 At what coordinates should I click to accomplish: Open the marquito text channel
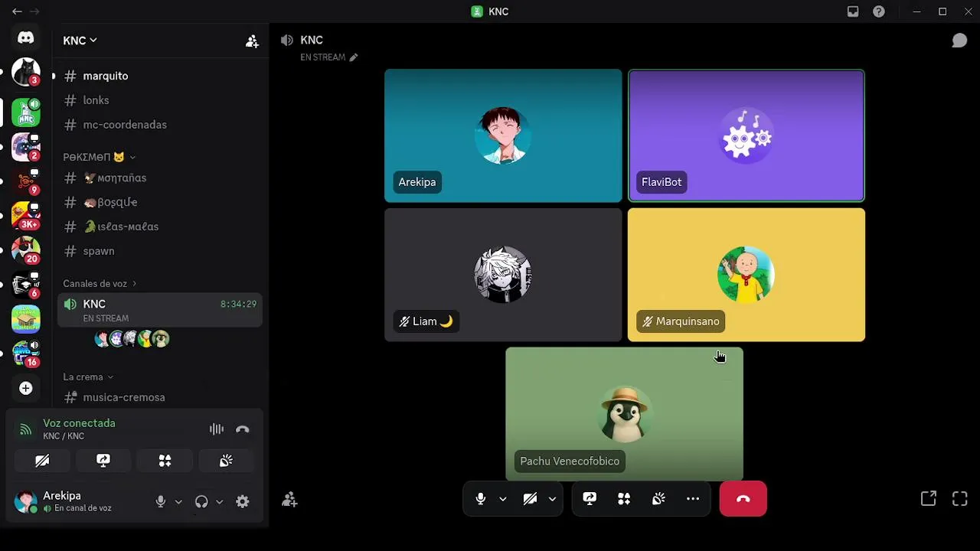tap(160, 76)
